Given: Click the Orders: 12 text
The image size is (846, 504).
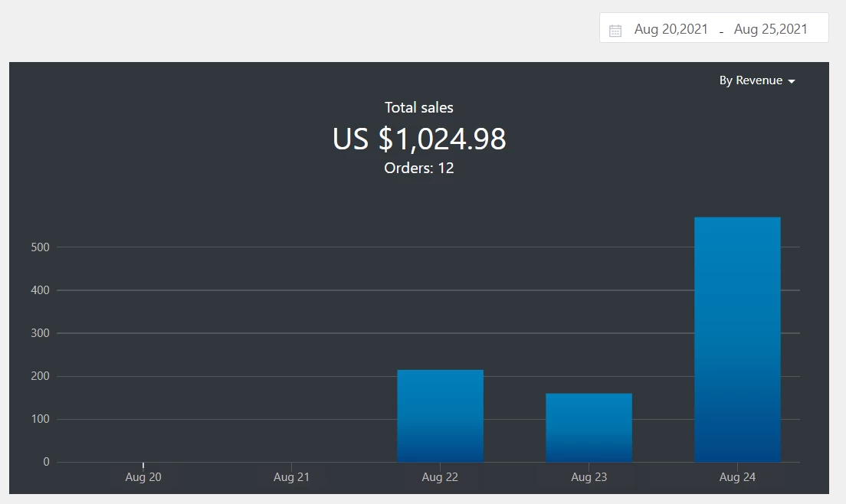Looking at the screenshot, I should tap(419, 168).
